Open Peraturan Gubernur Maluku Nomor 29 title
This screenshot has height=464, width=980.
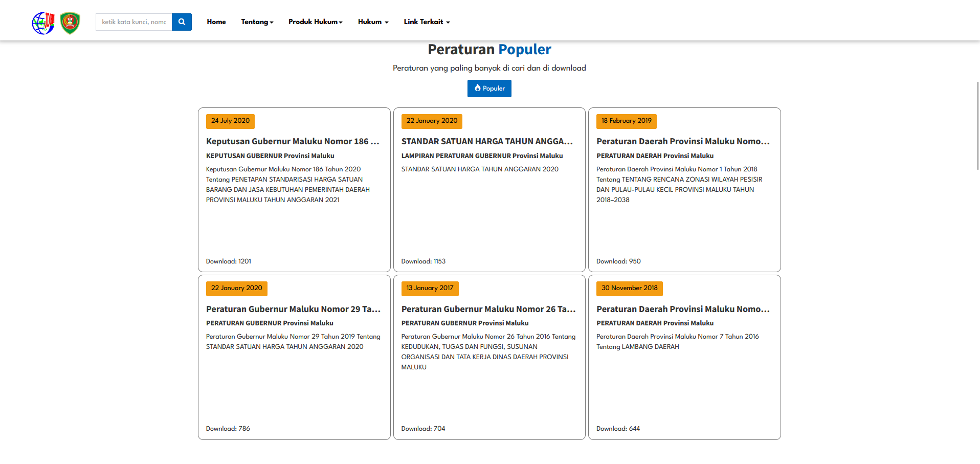coord(293,309)
